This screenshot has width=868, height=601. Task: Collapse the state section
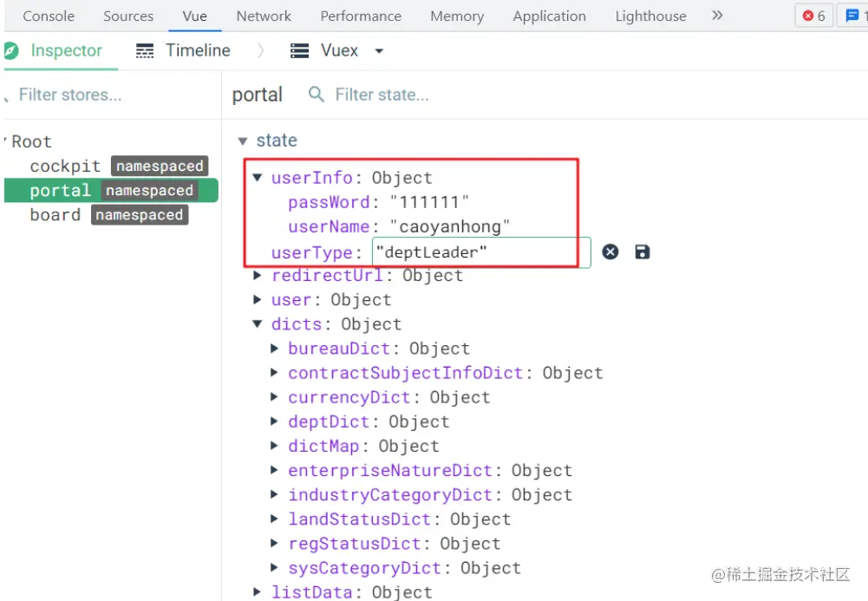243,141
